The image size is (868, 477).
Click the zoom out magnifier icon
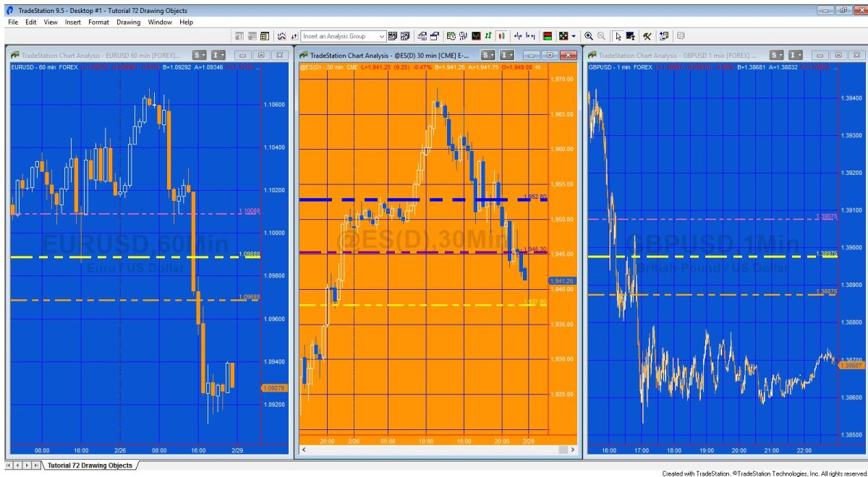(x=601, y=36)
